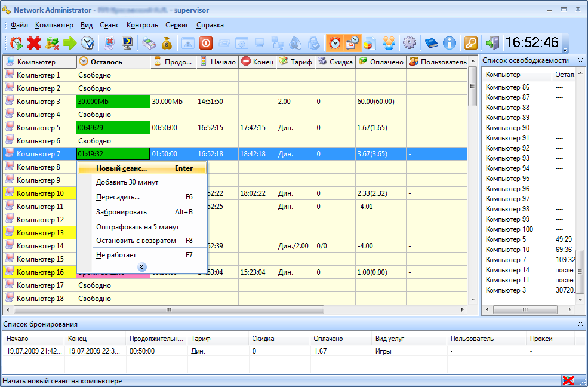
Task: Click the release list vertical scrollbar thumb
Action: (x=580, y=272)
